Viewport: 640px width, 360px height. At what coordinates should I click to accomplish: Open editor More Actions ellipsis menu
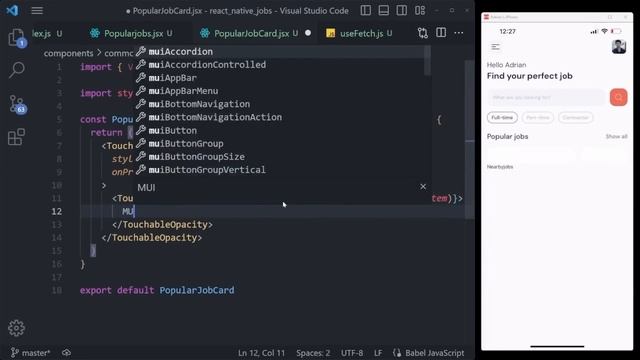coord(459,33)
